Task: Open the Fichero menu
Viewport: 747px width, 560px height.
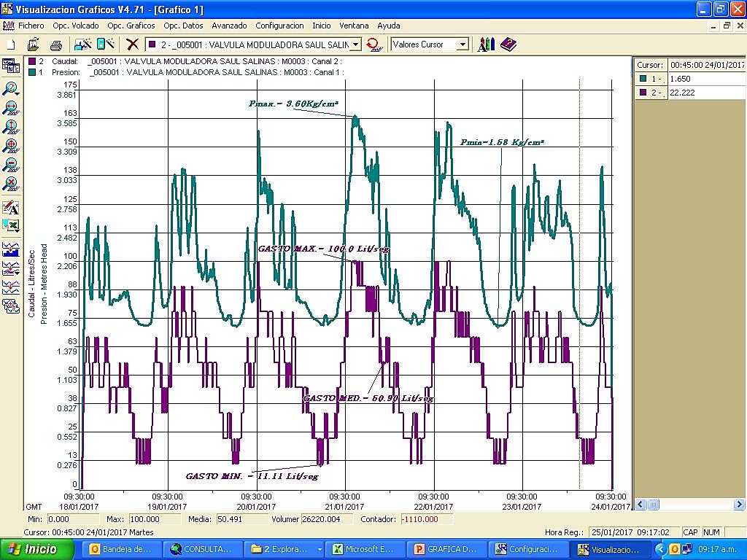Action: click(x=31, y=26)
